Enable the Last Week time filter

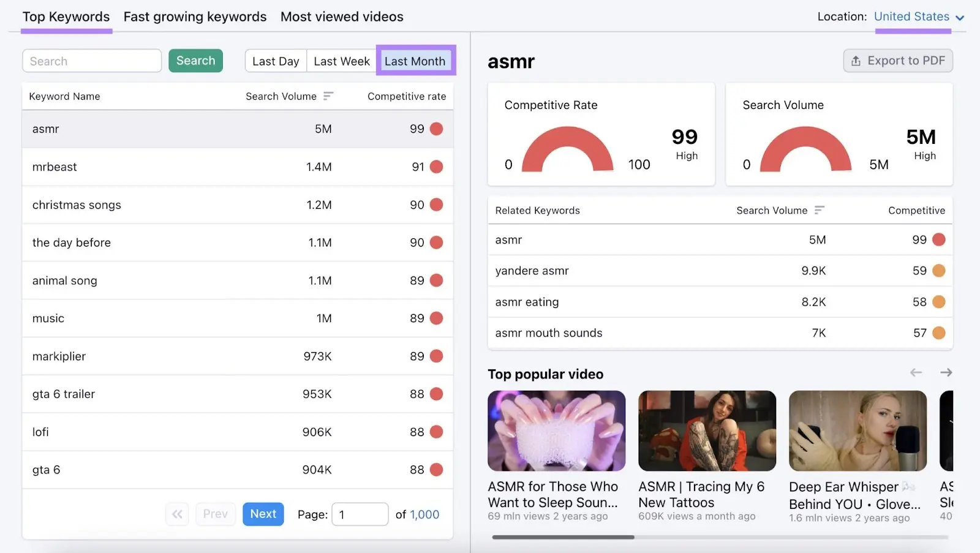[341, 61]
